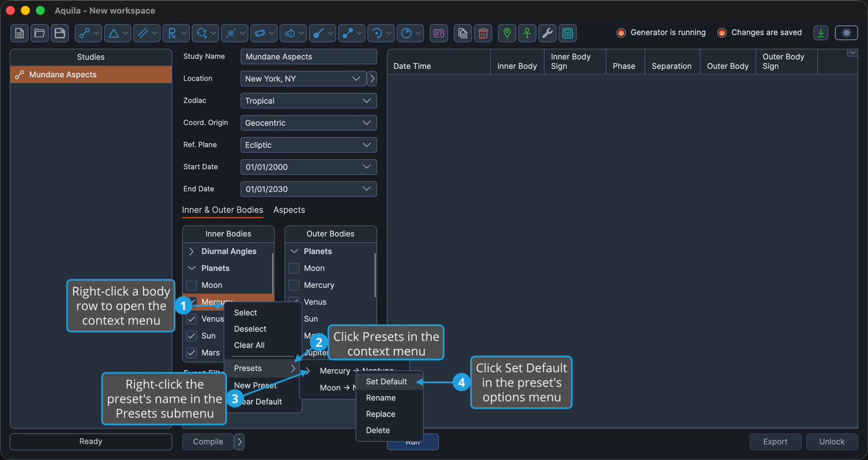The width and height of the screenshot is (868, 460).
Task: Click the retrograde Rx study icon
Action: 176,33
